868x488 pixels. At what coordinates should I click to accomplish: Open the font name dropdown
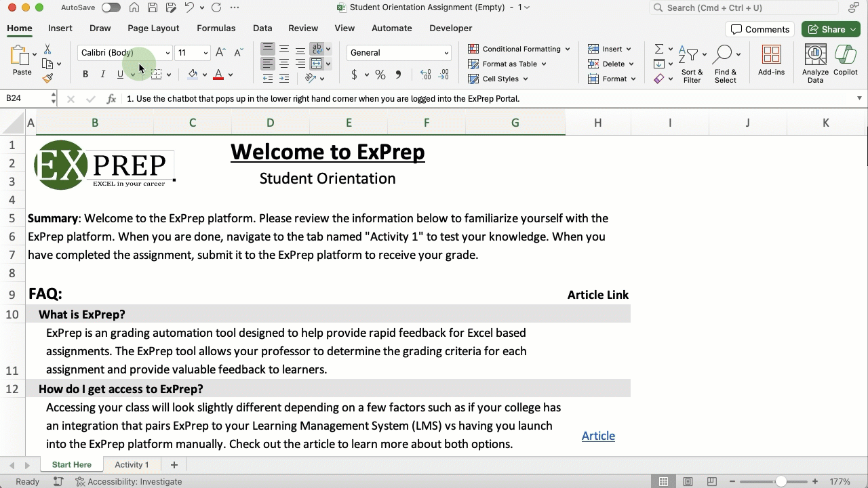(167, 52)
